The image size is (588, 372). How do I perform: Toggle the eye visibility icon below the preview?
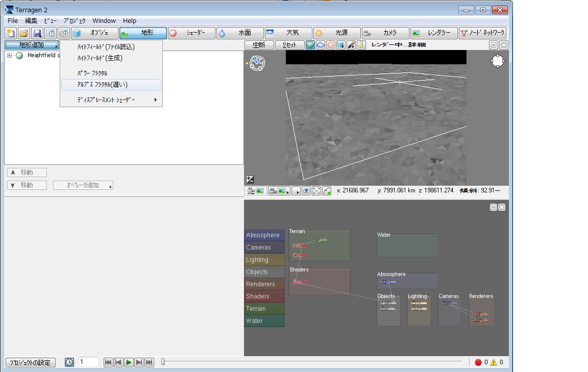pos(306,191)
